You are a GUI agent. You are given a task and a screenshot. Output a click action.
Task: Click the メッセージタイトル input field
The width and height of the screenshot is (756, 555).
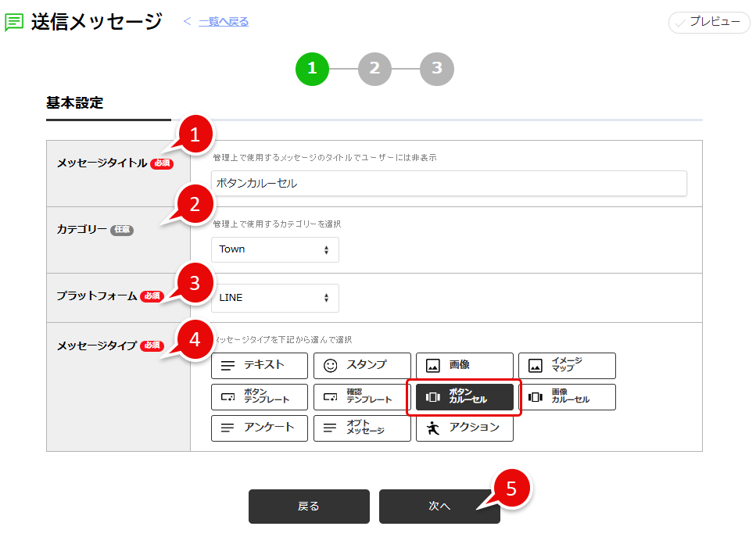point(448,184)
